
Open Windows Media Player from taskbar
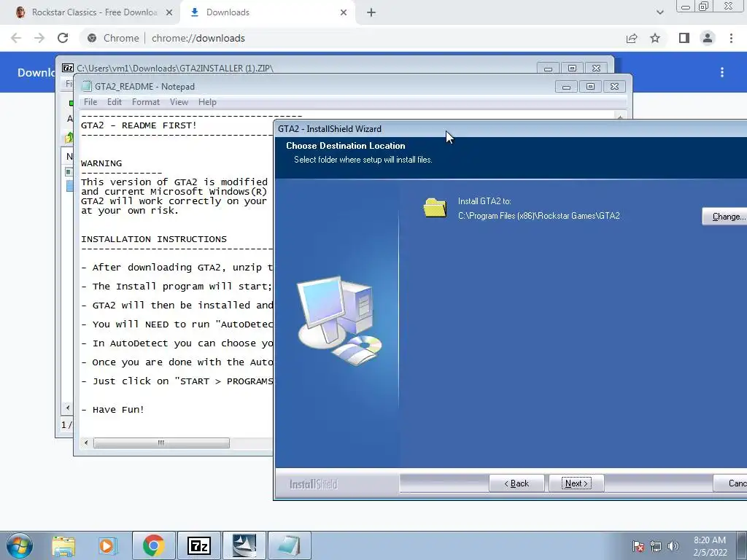108,545
